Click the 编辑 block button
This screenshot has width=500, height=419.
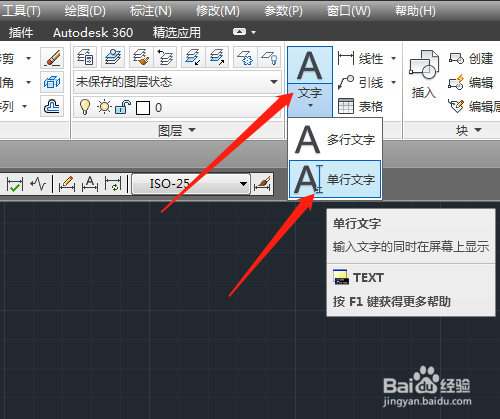click(x=470, y=82)
